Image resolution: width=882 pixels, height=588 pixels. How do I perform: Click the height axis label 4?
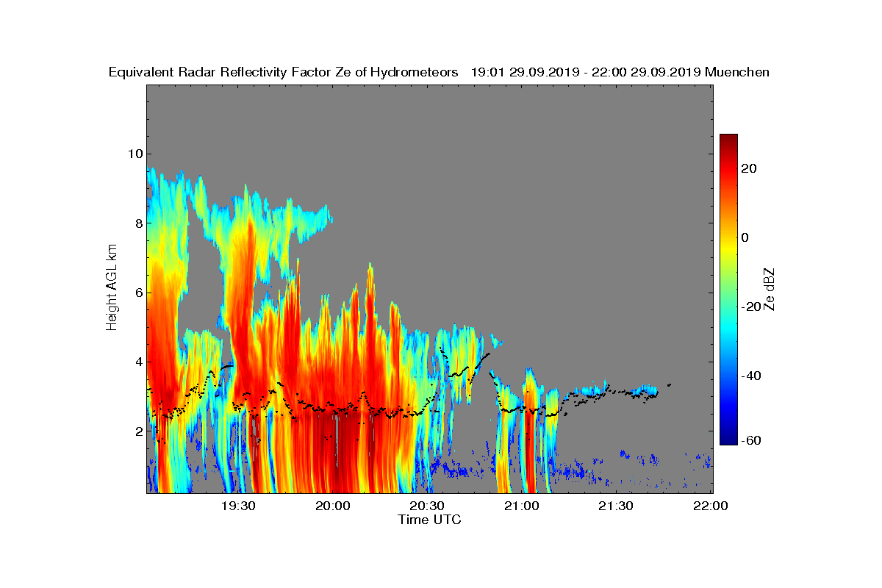point(137,362)
